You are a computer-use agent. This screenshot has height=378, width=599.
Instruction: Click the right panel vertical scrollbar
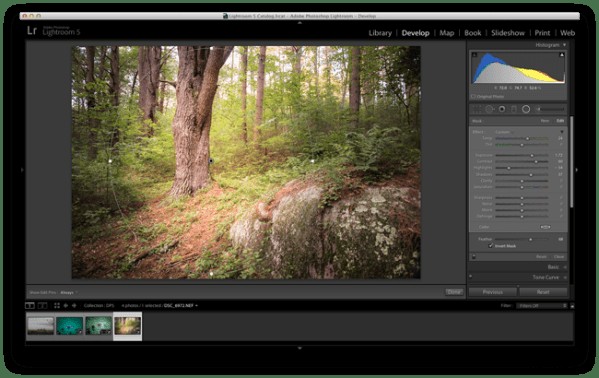[571, 162]
